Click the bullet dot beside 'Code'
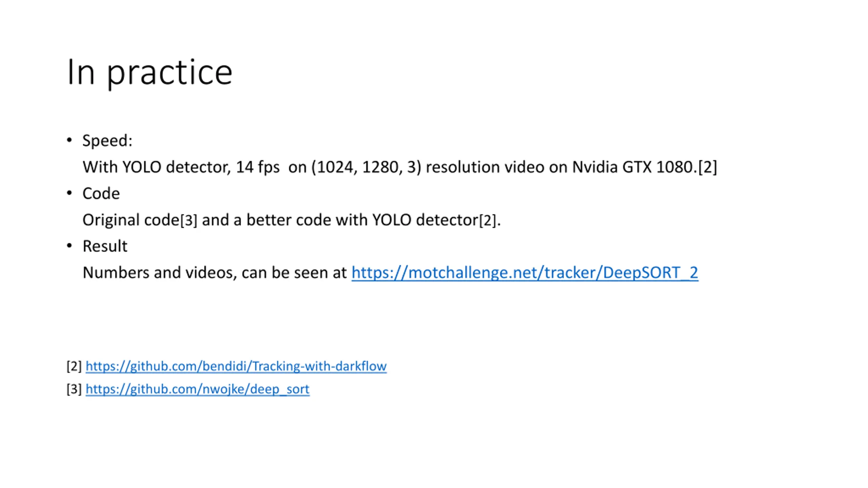 point(70,193)
